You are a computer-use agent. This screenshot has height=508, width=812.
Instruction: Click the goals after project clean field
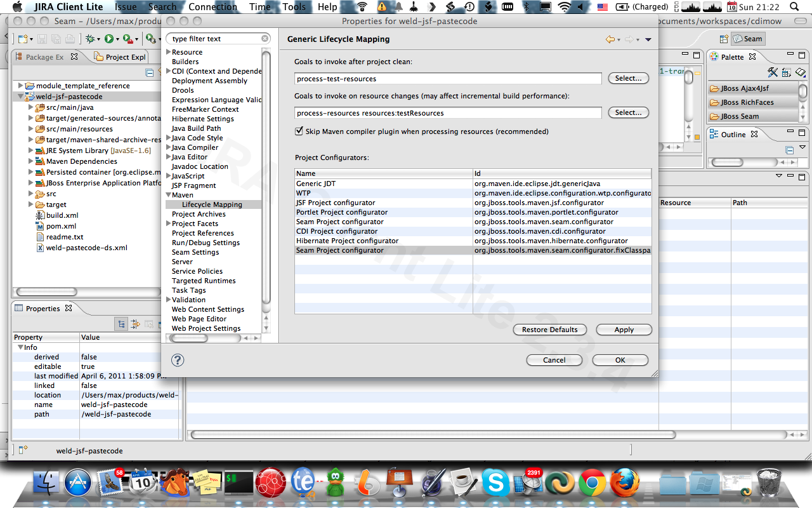[x=448, y=79]
